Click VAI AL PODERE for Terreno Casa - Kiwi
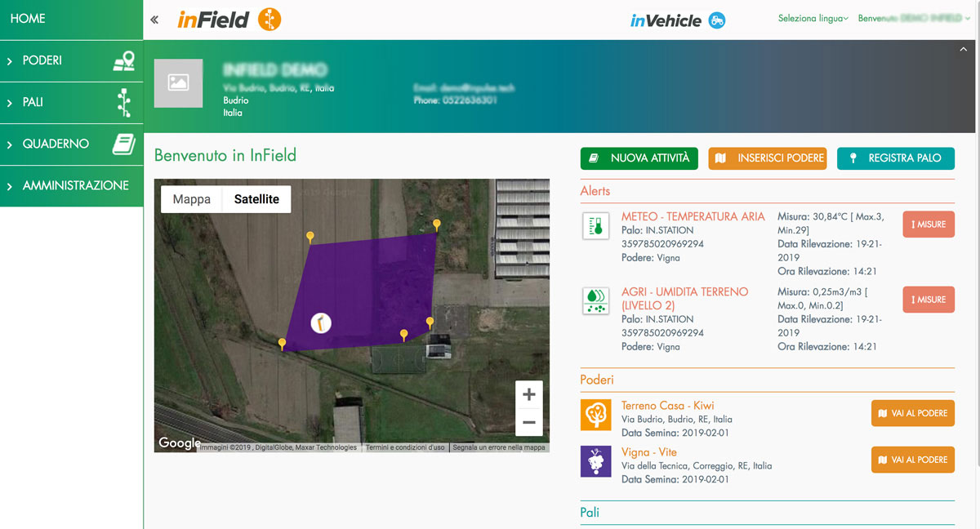 click(913, 413)
